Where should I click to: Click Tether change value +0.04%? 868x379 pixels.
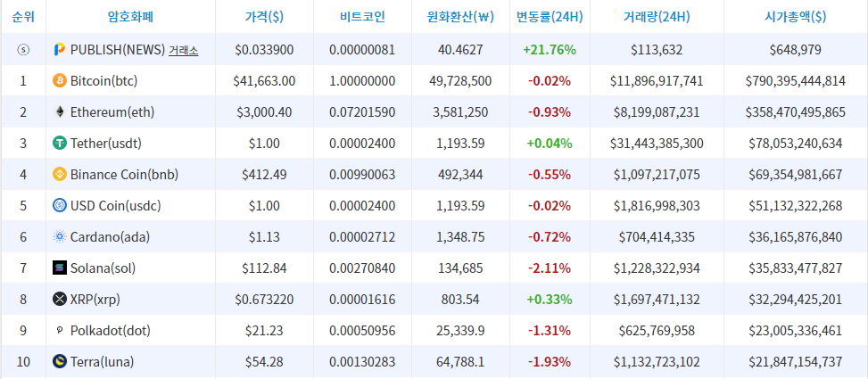[550, 144]
